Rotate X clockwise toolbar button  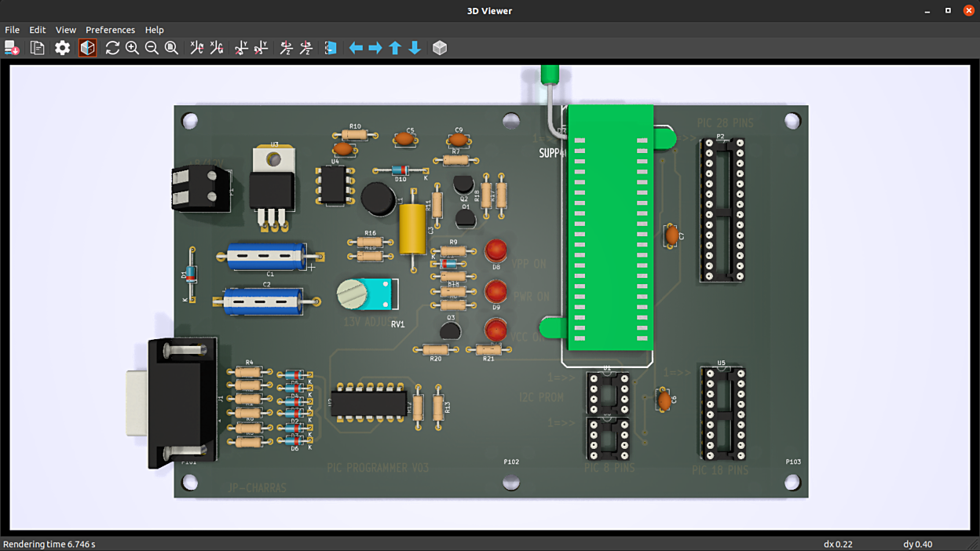196,48
